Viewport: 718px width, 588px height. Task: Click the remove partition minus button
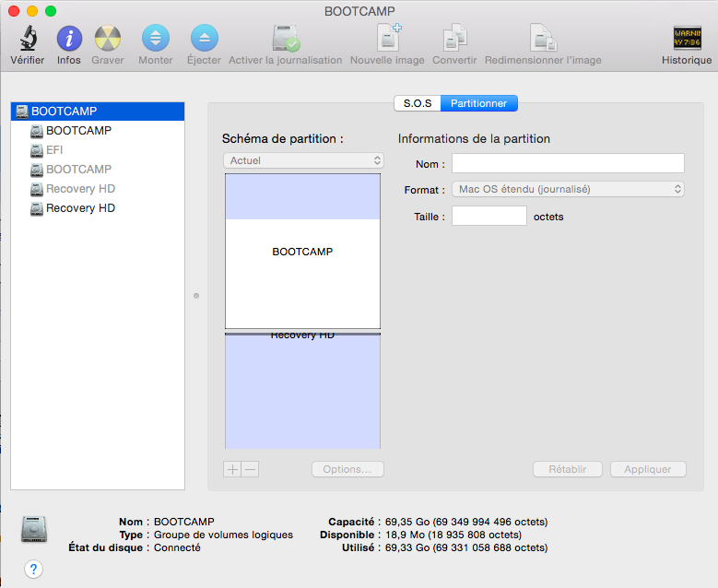[x=250, y=469]
